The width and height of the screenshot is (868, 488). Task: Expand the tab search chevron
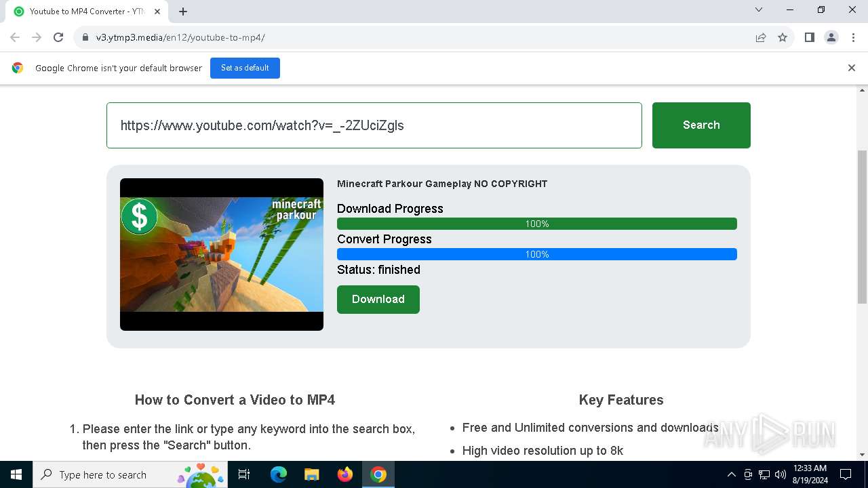click(x=759, y=9)
